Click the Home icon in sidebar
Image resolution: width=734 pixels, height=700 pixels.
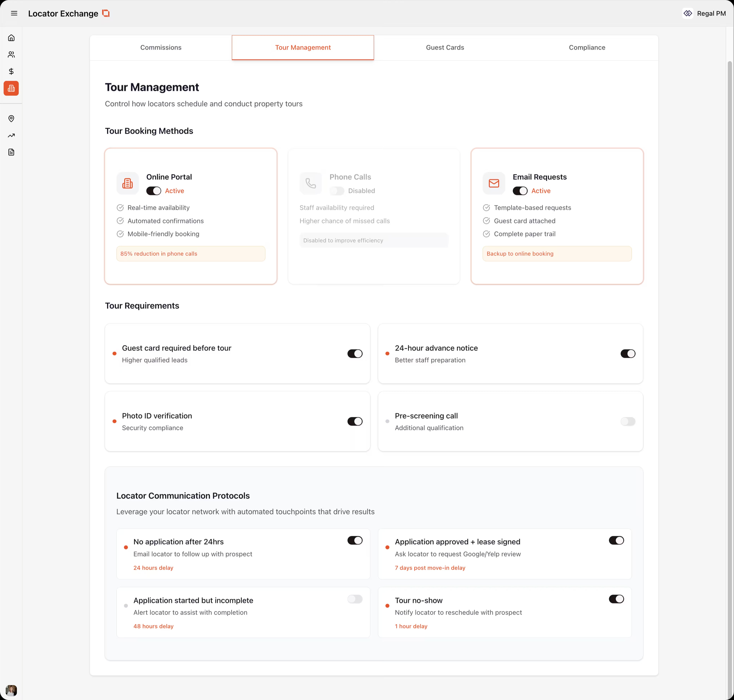tap(11, 38)
